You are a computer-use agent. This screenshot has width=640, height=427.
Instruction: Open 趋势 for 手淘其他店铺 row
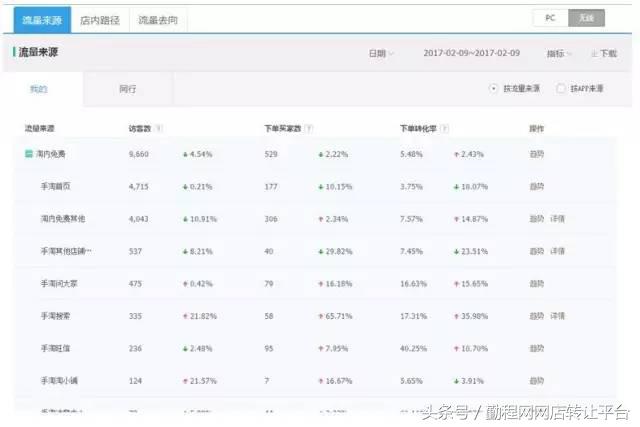(537, 251)
